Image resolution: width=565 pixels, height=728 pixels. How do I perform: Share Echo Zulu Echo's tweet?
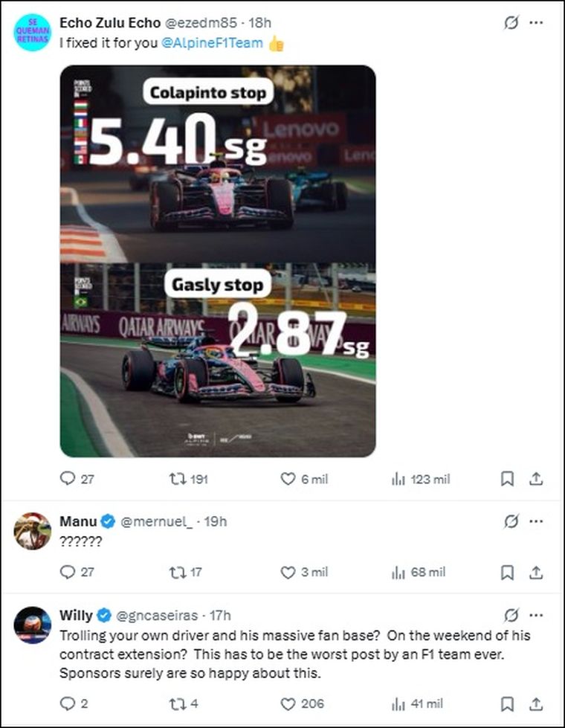point(535,479)
